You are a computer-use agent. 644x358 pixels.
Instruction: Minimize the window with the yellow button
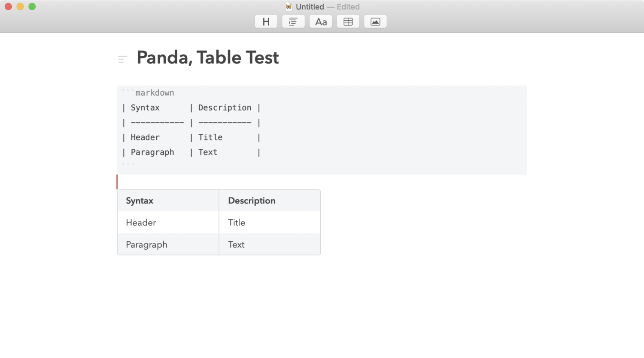point(20,6)
